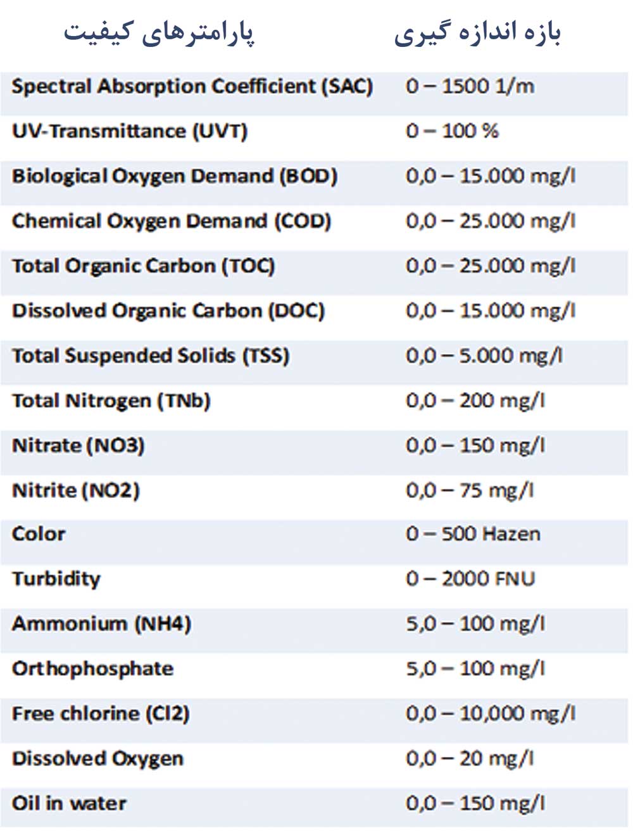Select the Total Nitrogen (TNb) parameter

111,401
